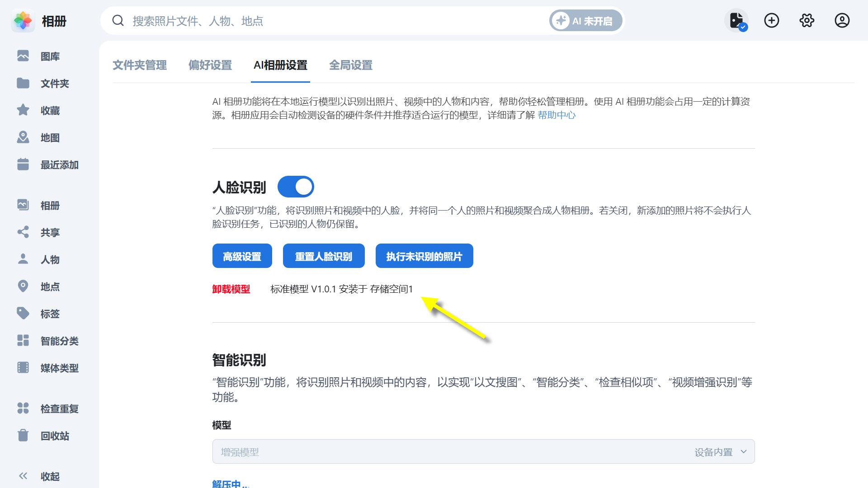Open the 帮助中心 help link

click(556, 115)
